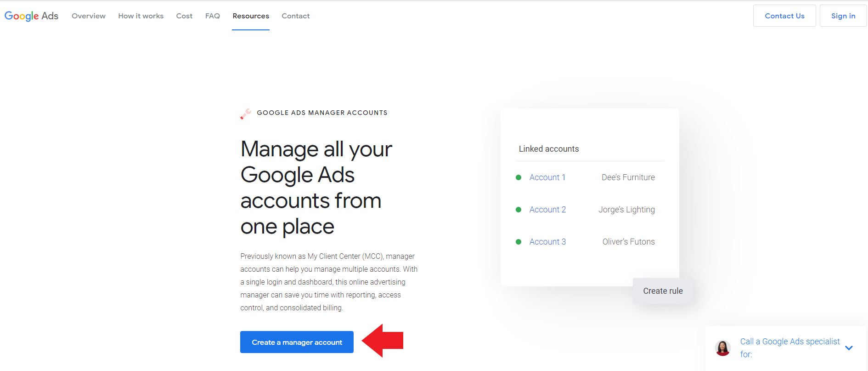Open the Overview nav item
The width and height of the screenshot is (868, 371).
(x=89, y=16)
